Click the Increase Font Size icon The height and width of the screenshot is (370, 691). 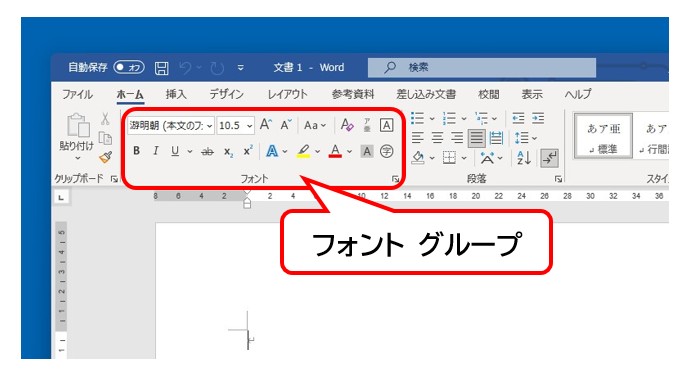click(266, 125)
